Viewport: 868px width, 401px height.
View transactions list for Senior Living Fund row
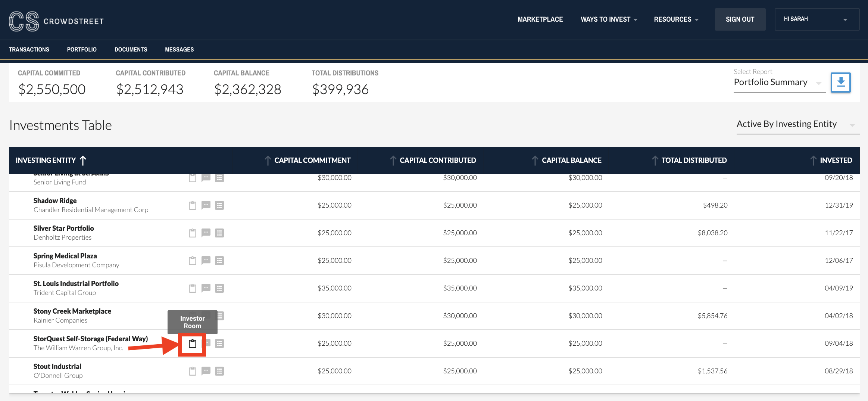(219, 178)
